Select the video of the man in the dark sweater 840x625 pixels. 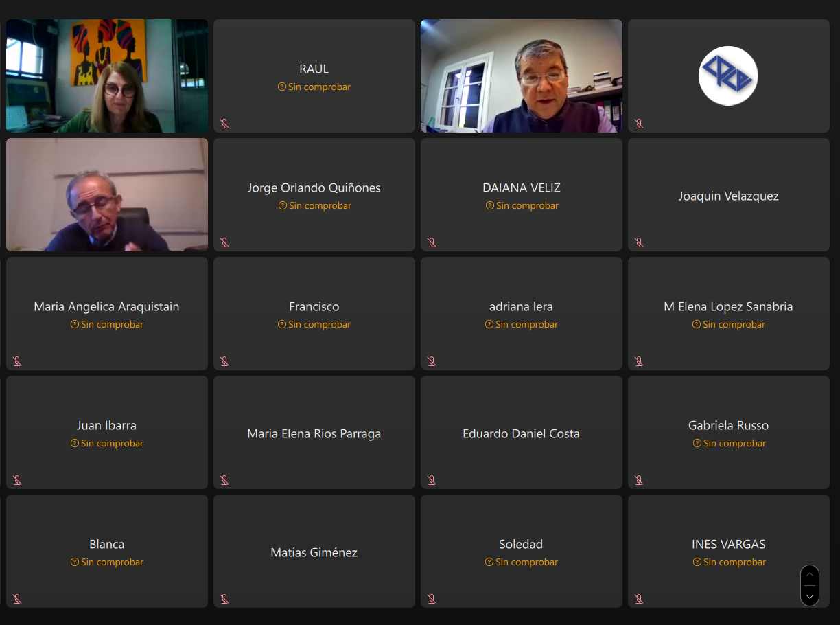coord(107,195)
